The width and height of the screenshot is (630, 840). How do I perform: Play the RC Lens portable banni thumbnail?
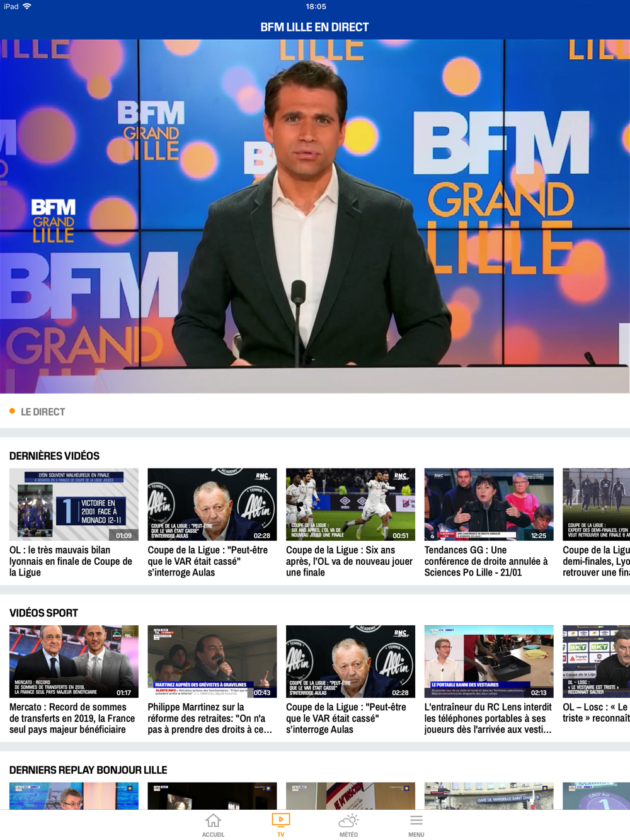point(489,661)
